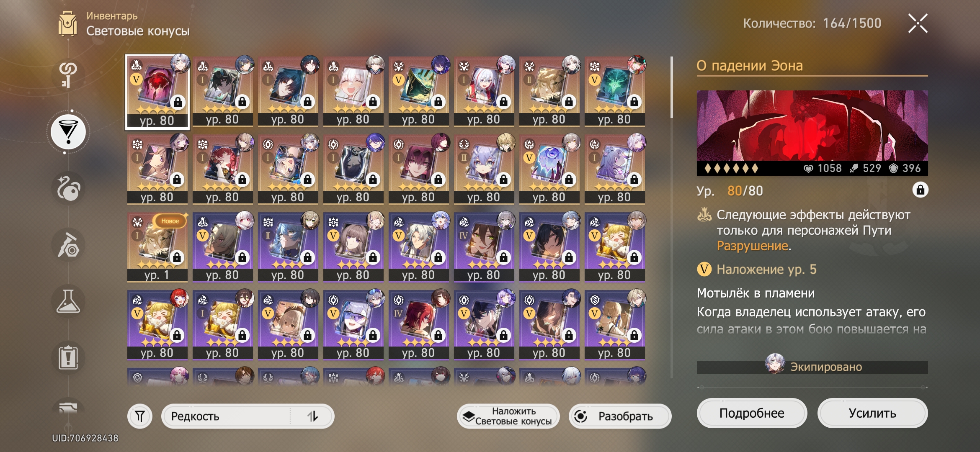
Task: Click the light cone grid's vertical scrollbar
Action: [x=672, y=217]
